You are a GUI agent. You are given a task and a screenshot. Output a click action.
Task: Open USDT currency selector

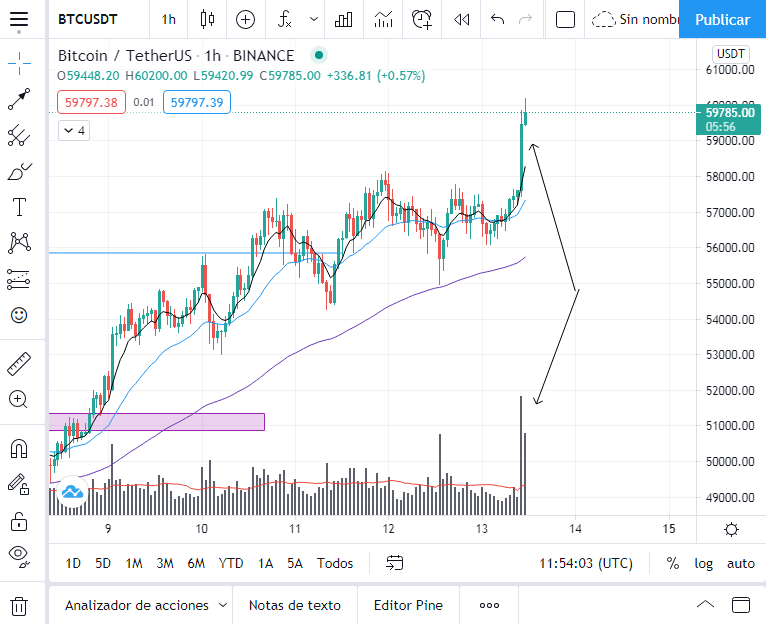click(x=730, y=54)
